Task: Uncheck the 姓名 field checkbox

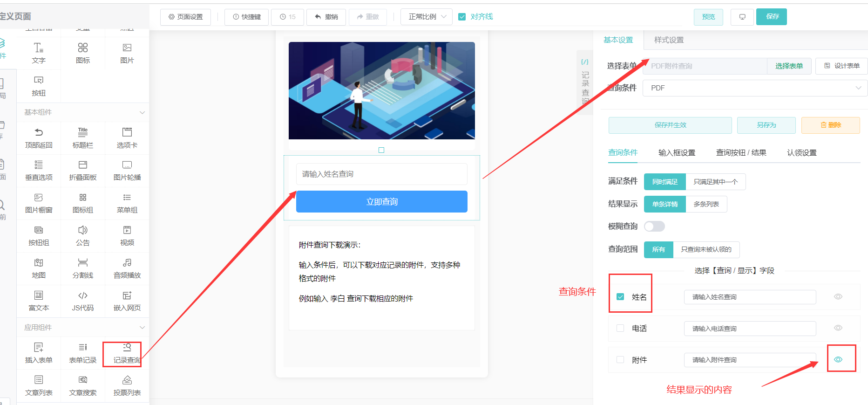Action: 620,297
